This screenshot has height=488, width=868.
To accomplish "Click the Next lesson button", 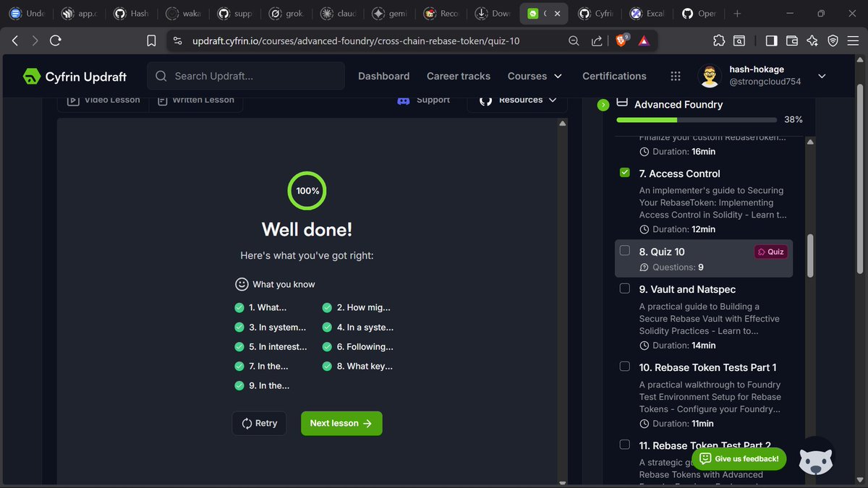I will click(341, 423).
